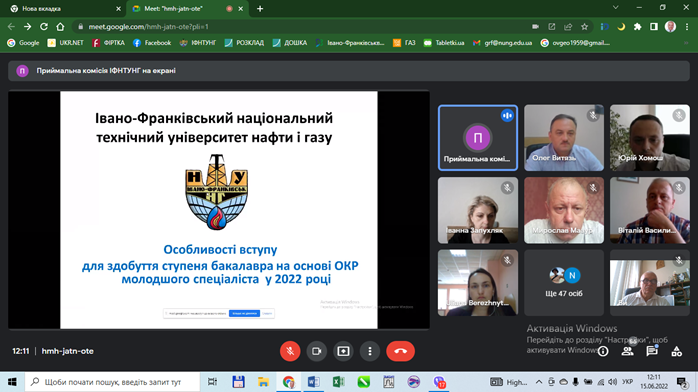Open meeting details info icon

click(603, 351)
